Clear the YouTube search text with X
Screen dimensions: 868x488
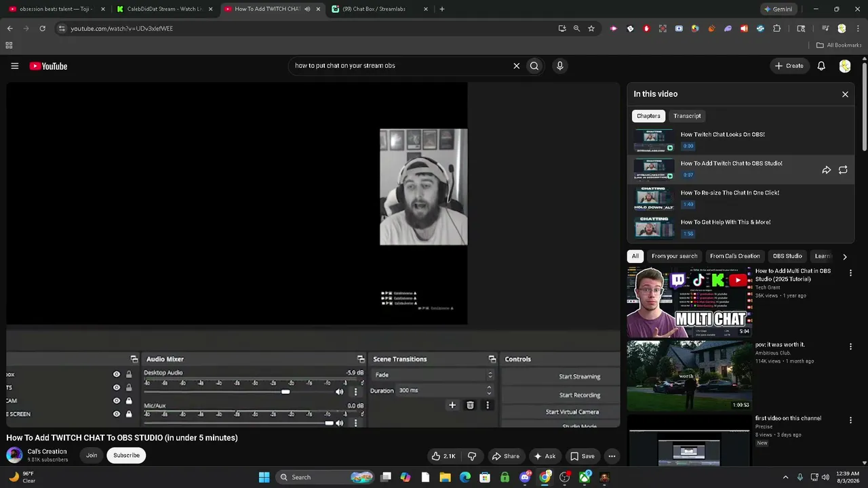tap(516, 66)
